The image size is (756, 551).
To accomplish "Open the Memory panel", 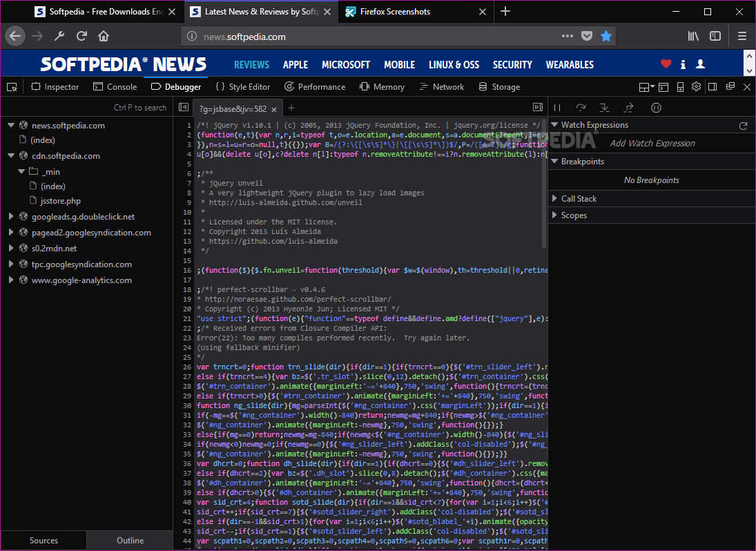I will pyautogui.click(x=382, y=87).
